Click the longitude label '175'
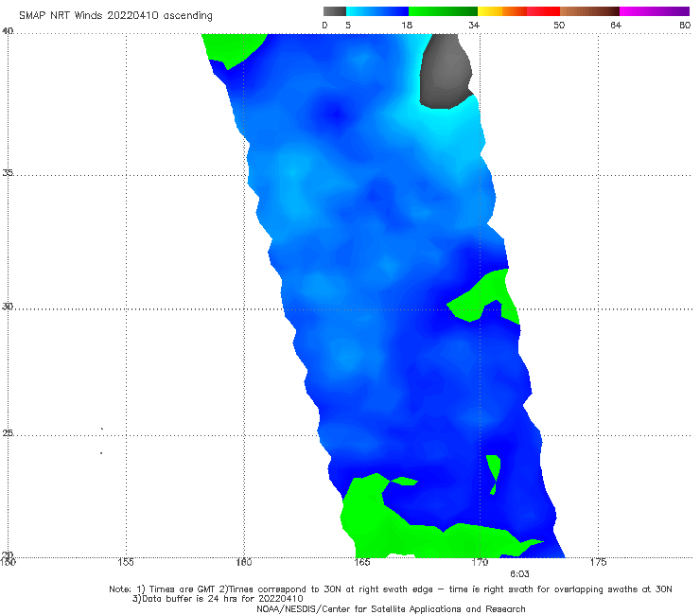Image resolution: width=700 pixels, height=615 pixels. coord(598,562)
